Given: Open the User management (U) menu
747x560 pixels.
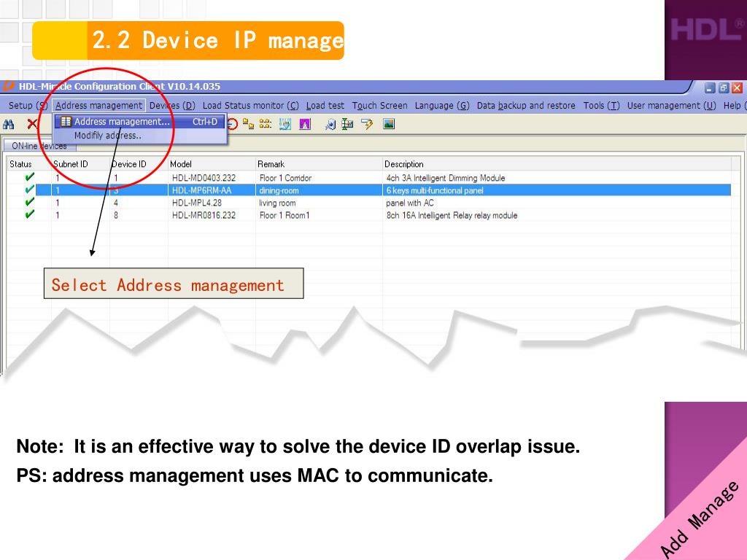Looking at the screenshot, I should pyautogui.click(x=671, y=105).
